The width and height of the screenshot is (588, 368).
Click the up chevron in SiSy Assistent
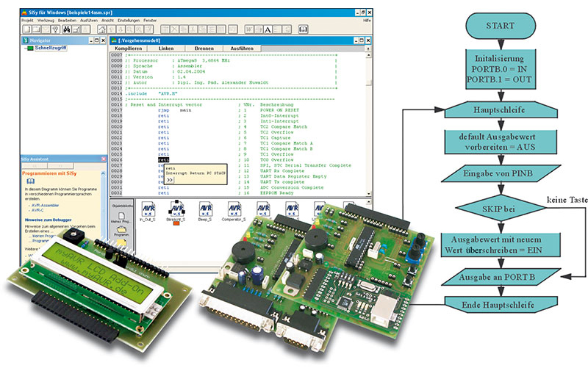(103, 173)
